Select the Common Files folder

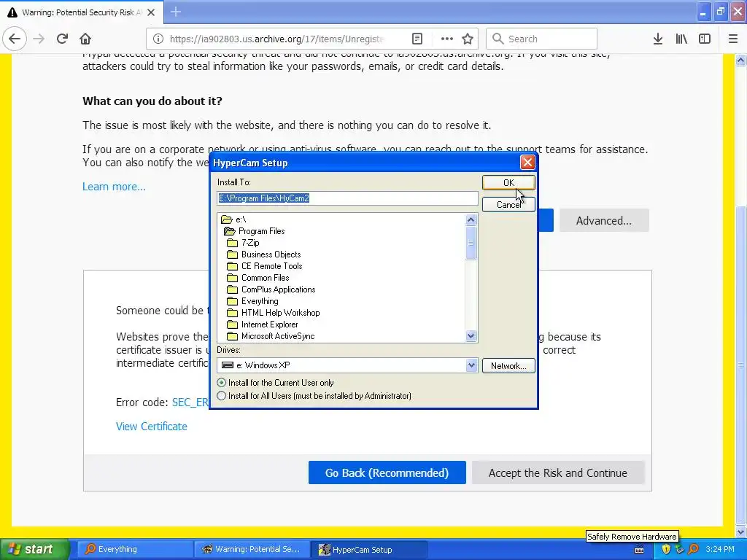(x=258, y=278)
